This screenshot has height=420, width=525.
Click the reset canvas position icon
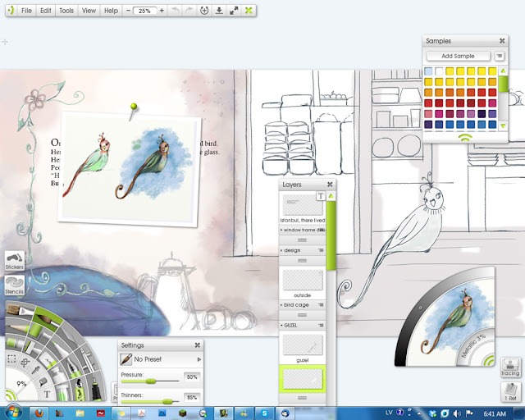pos(204,11)
